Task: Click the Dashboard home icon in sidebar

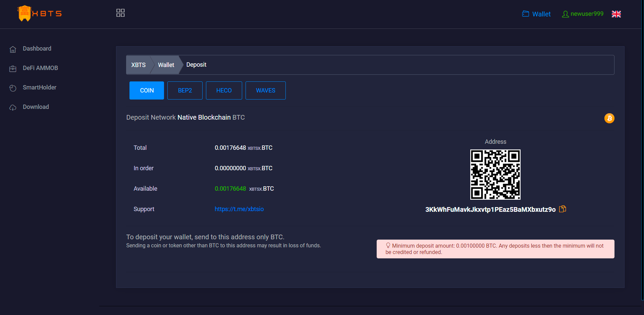Action: point(13,49)
